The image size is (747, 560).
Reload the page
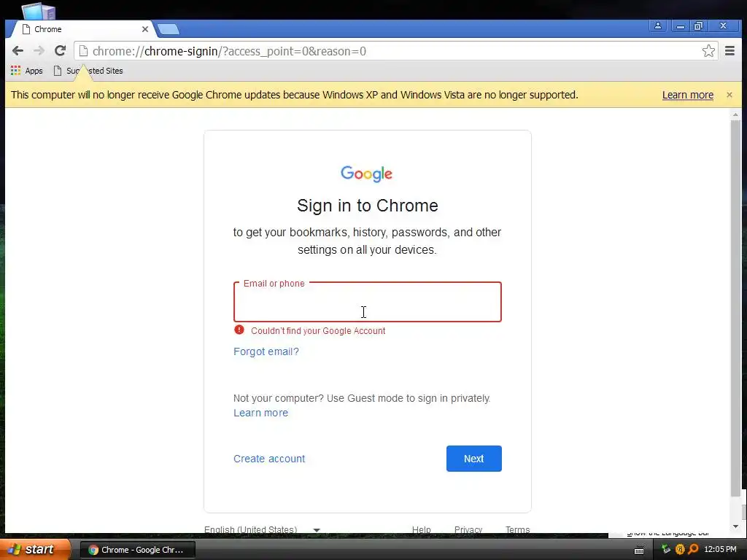click(60, 50)
